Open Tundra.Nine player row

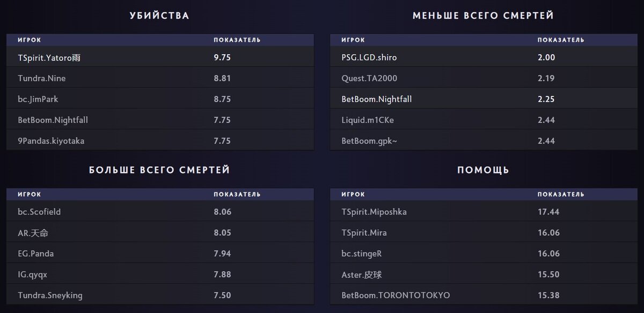coord(160,78)
